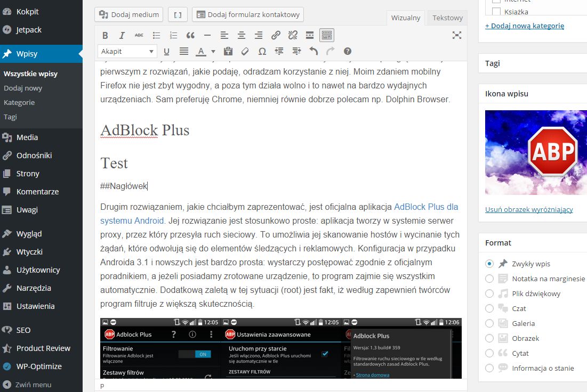The width and height of the screenshot is (587, 392).
Task: Enter distraction-free fullscreen mode
Action: click(x=457, y=36)
